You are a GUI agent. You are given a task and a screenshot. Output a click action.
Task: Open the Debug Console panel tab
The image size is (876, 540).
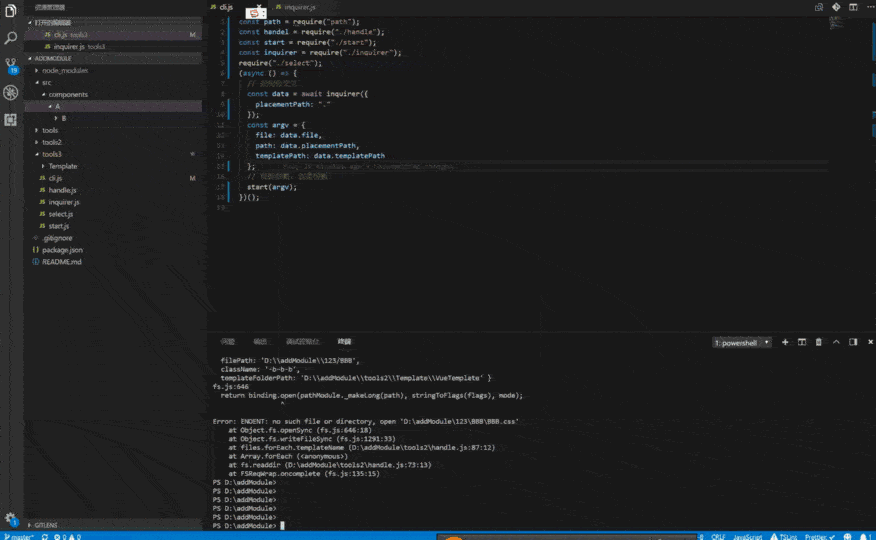coord(302,341)
